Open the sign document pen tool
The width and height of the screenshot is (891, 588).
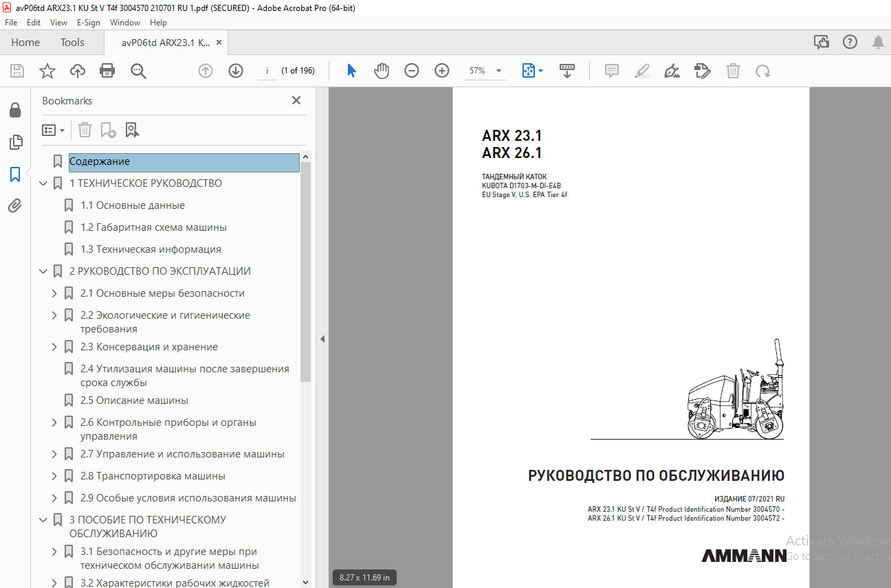point(672,71)
